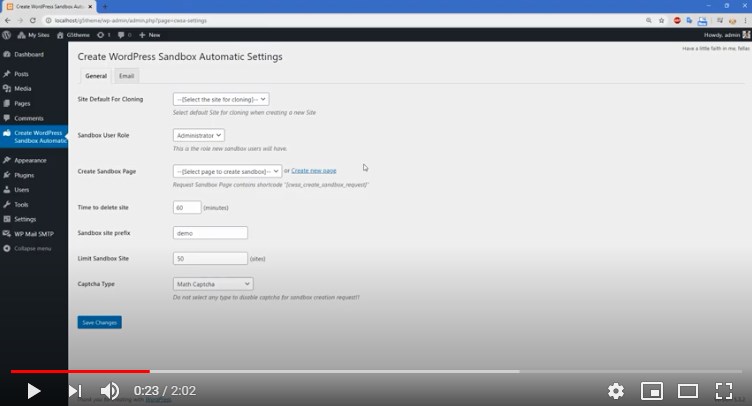Viewport: 752px width, 406px height.
Task: Open Chrome three-dot menu
Action: [745, 21]
